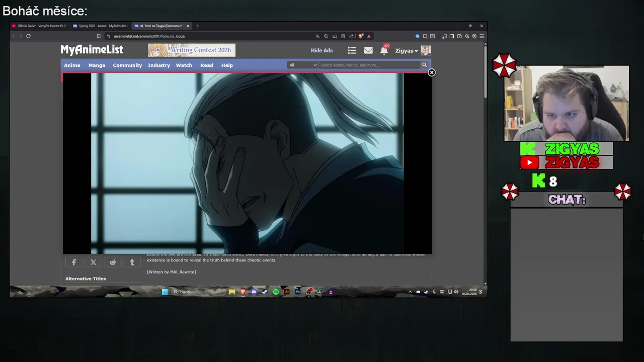The height and width of the screenshot is (362, 644).
Task: Expand the Zigyas profile dropdown
Action: click(x=407, y=51)
